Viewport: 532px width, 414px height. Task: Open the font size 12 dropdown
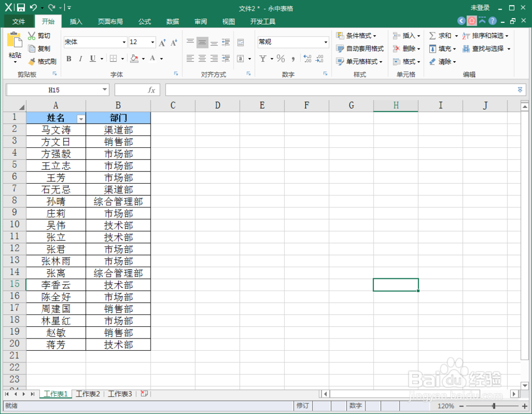[153, 42]
